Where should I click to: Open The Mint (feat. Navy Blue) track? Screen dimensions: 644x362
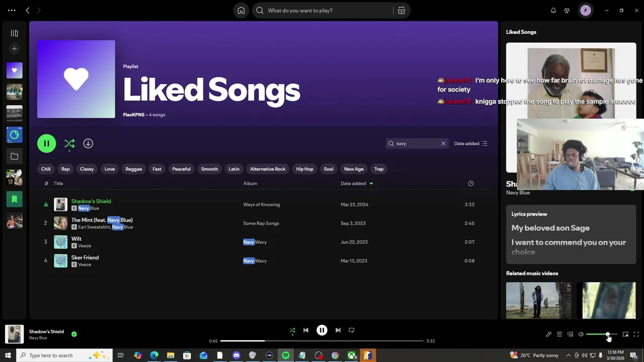pos(102,220)
